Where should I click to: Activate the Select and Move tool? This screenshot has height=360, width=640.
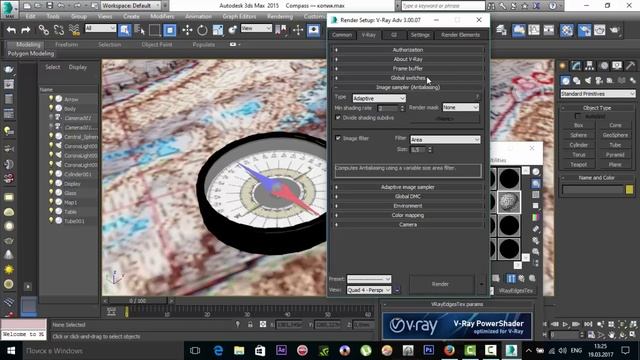(x=187, y=30)
